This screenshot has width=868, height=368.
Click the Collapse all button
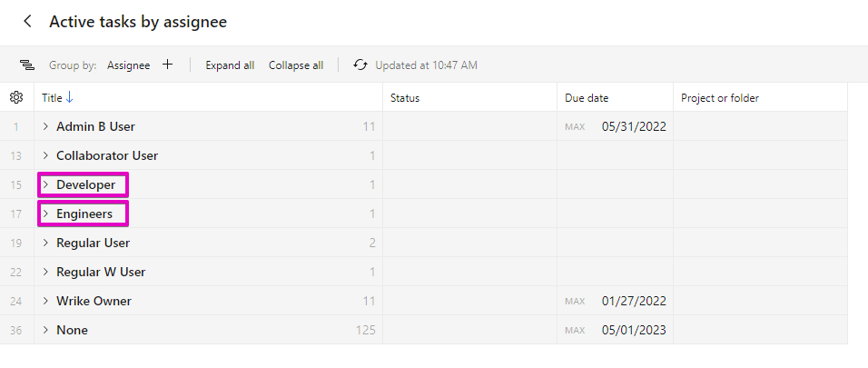point(296,65)
